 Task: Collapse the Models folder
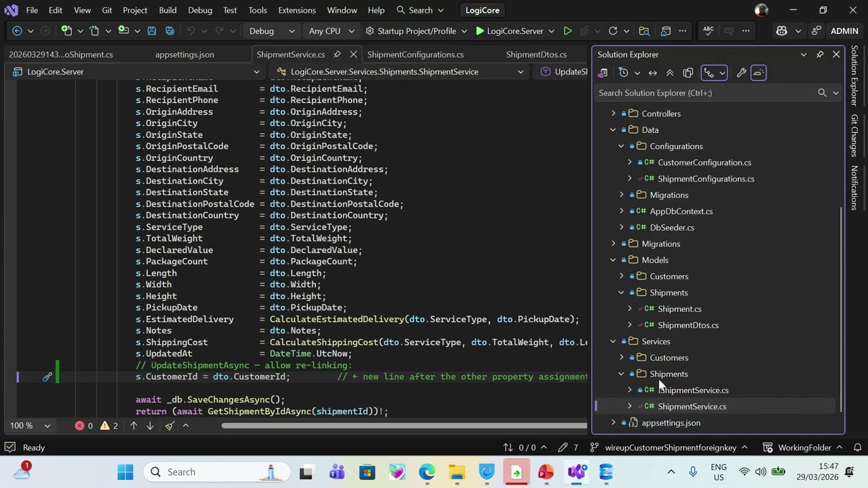coord(613,260)
